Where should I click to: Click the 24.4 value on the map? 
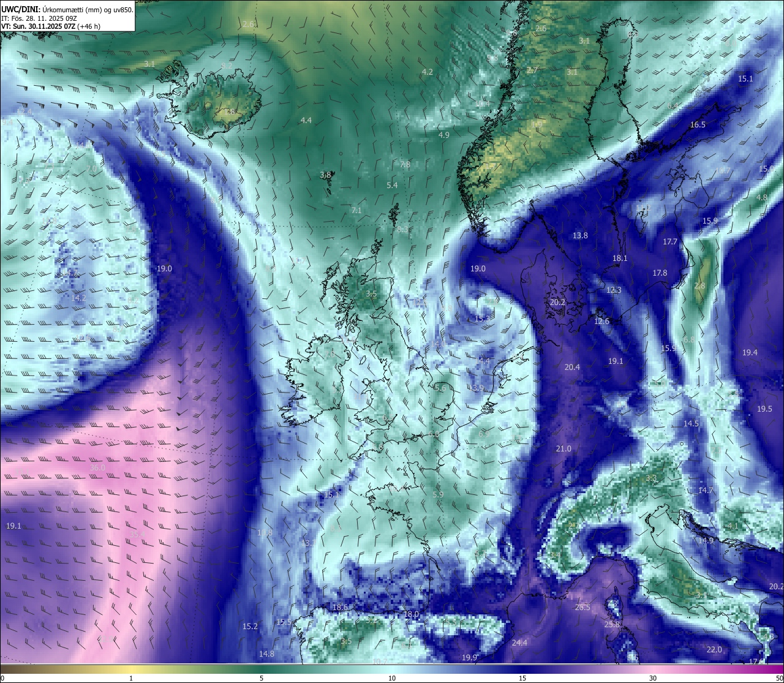click(519, 643)
